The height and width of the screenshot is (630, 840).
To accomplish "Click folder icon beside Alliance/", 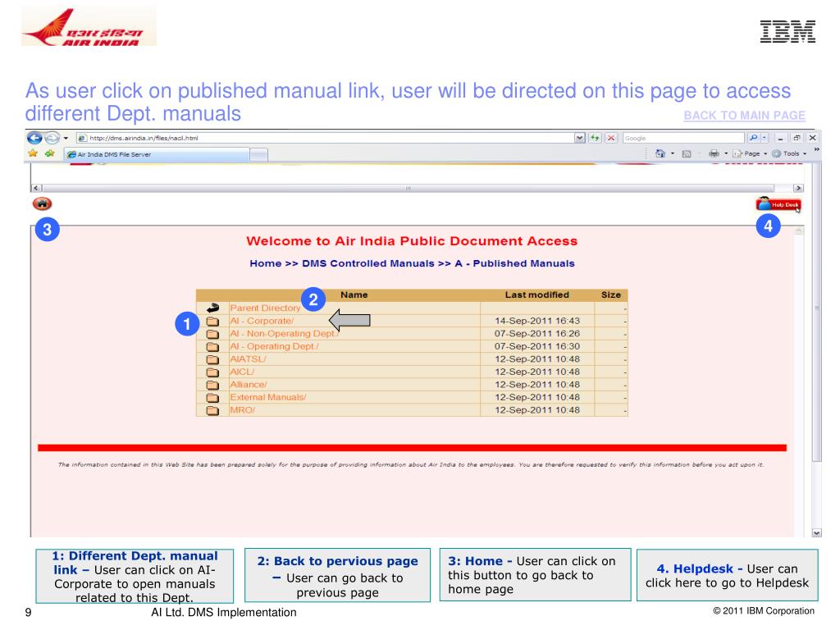I will (212, 386).
